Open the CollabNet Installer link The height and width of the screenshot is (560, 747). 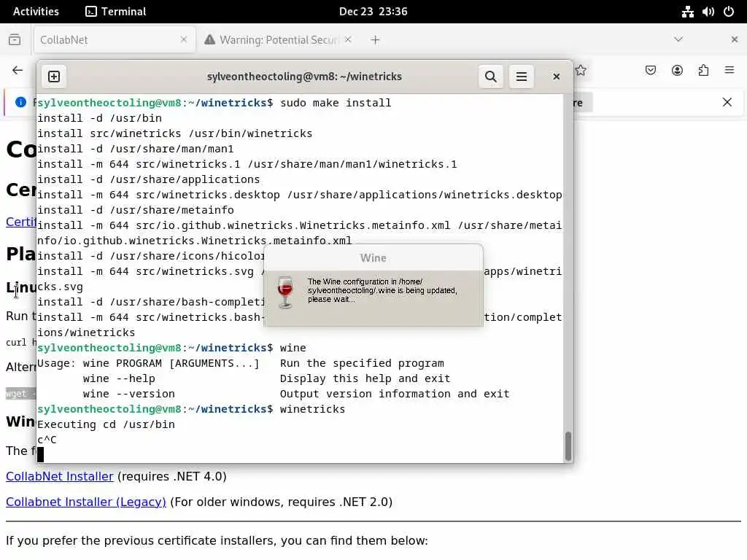(60, 476)
